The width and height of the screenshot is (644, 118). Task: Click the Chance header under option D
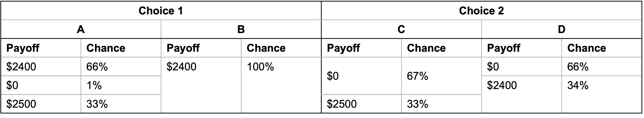point(587,48)
